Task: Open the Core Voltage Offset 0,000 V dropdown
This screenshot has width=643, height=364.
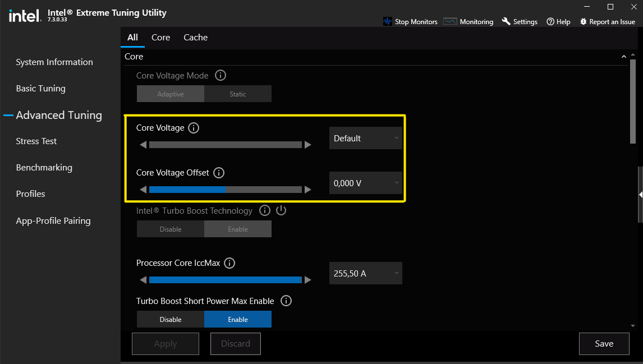Action: pos(366,183)
